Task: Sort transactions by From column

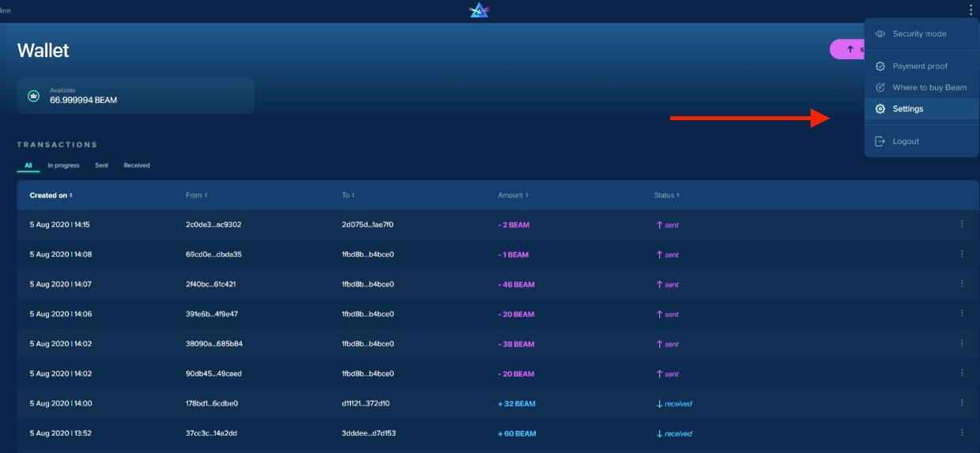Action: 196,195
